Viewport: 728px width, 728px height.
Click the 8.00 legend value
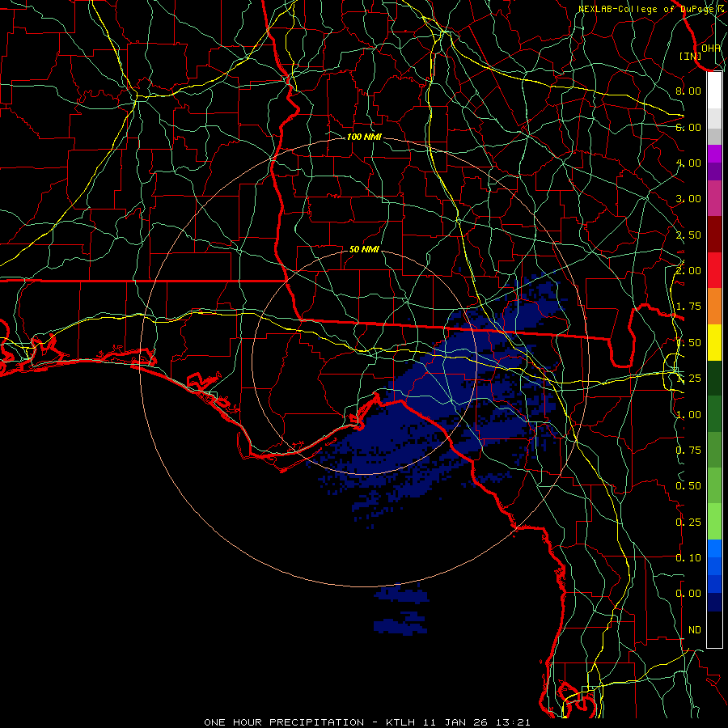[x=688, y=91]
